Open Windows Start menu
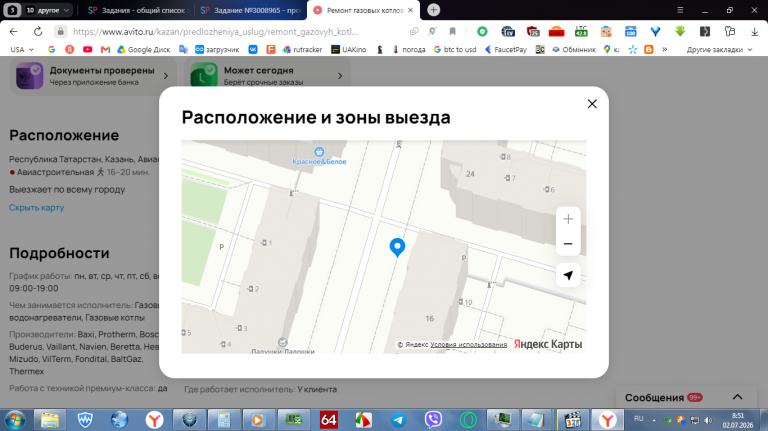Viewport: 768px width, 431px height. click(15, 420)
